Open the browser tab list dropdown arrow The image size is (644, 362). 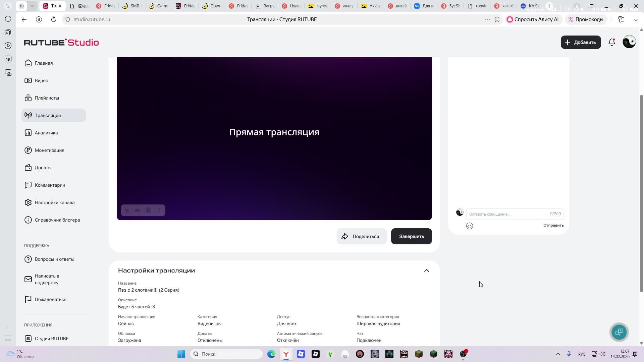(32, 6)
